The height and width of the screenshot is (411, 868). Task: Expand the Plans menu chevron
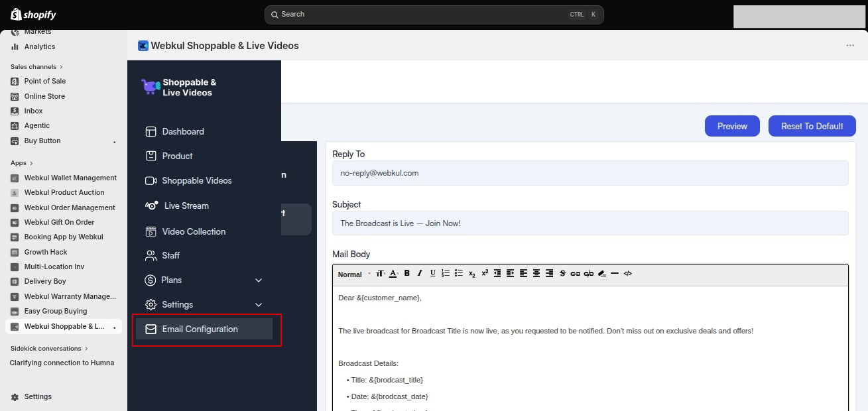pos(259,280)
